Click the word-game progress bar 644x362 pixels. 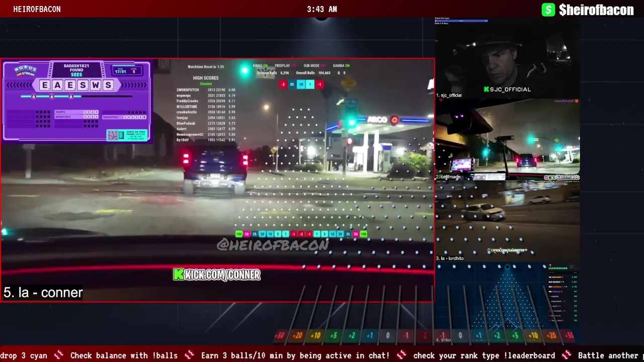tap(76, 96)
